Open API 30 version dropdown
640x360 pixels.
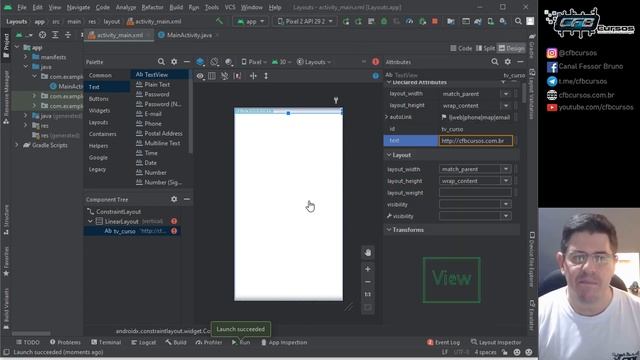tap(281, 62)
